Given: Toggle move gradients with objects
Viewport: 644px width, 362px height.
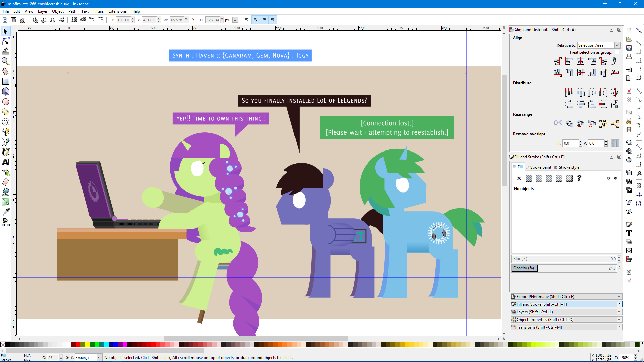Looking at the screenshot, I should point(264,20).
